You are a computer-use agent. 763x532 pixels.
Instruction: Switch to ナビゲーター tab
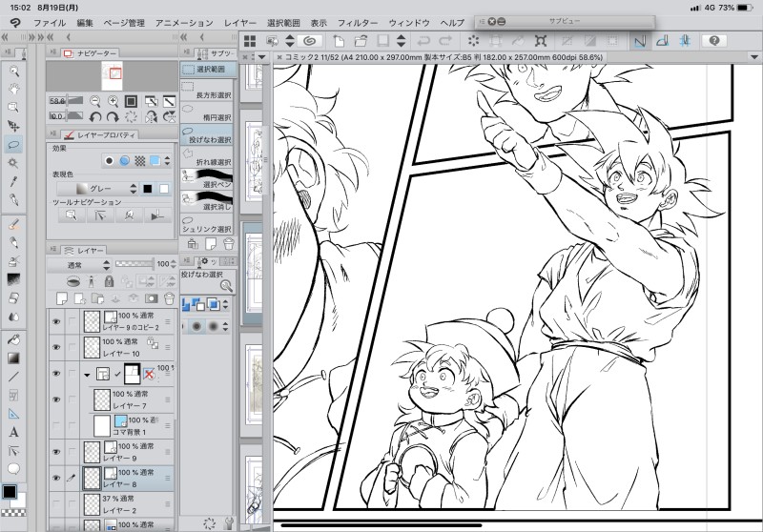point(91,53)
